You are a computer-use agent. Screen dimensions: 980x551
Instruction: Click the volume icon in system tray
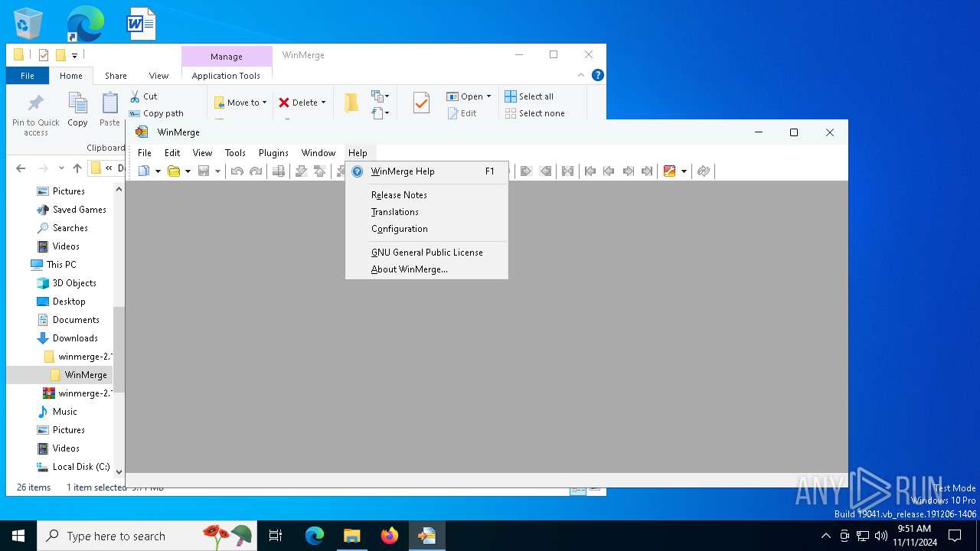pyautogui.click(x=881, y=536)
